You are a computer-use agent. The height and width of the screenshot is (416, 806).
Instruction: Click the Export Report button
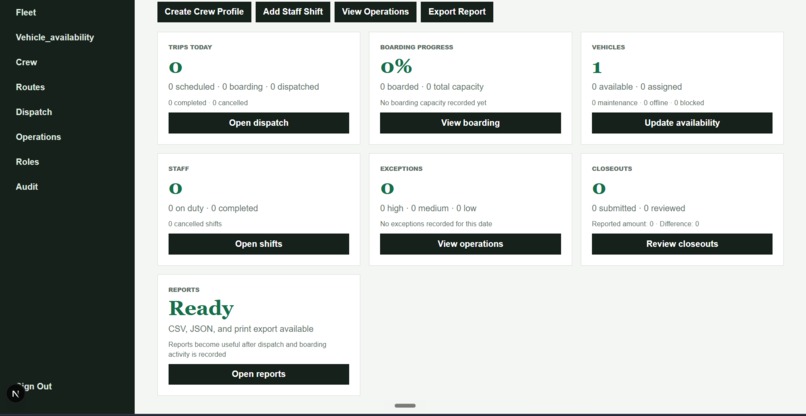457,12
